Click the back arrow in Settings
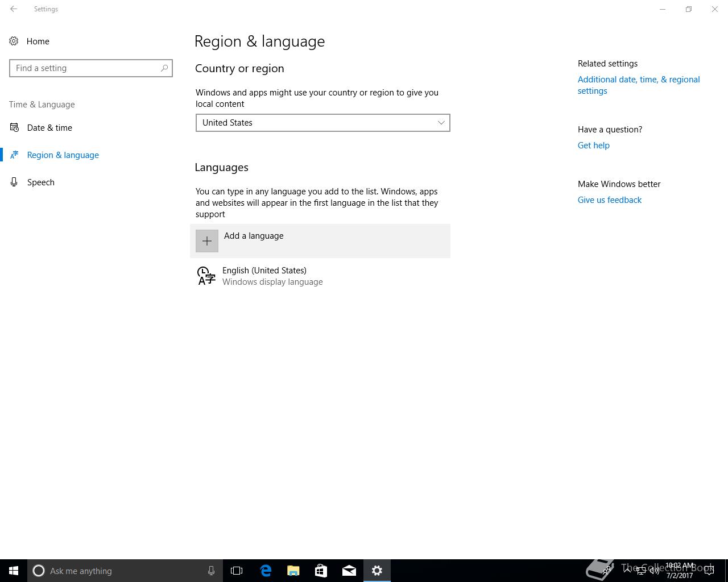 (14, 9)
